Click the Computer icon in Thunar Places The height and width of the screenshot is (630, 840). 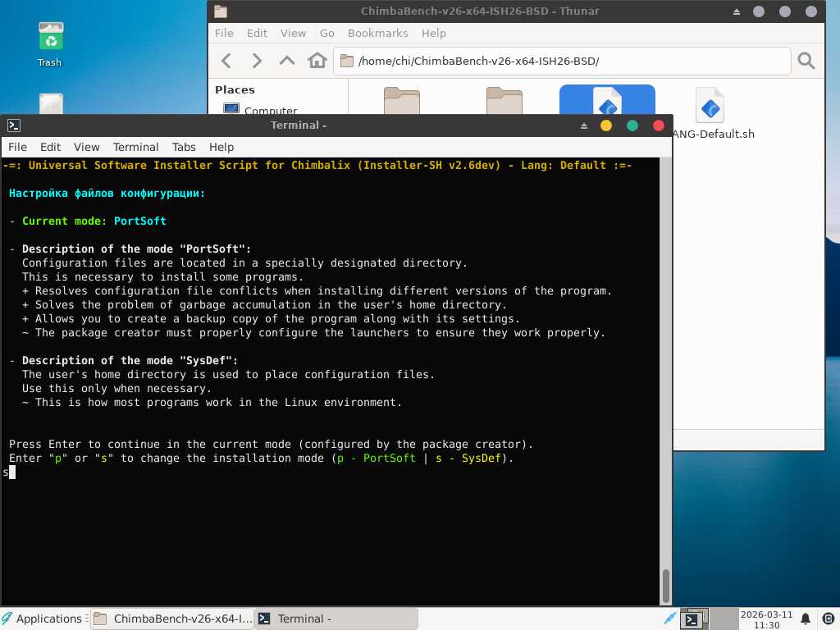231,109
